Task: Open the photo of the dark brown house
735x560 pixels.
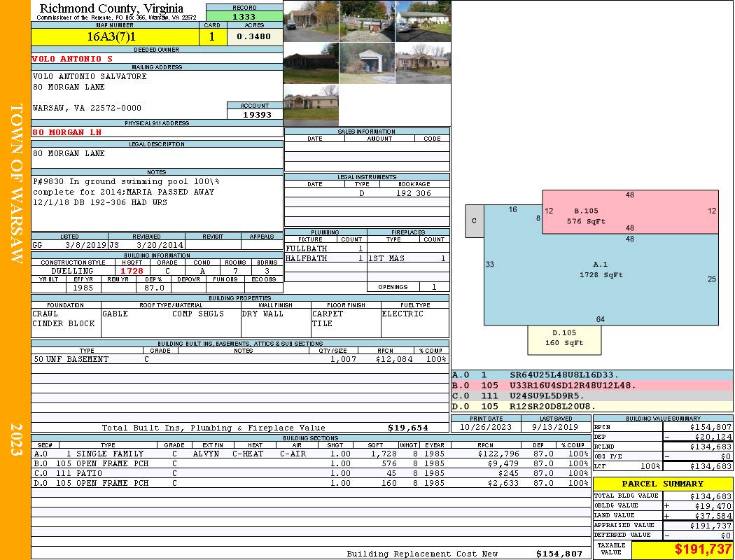Action: click(x=311, y=63)
